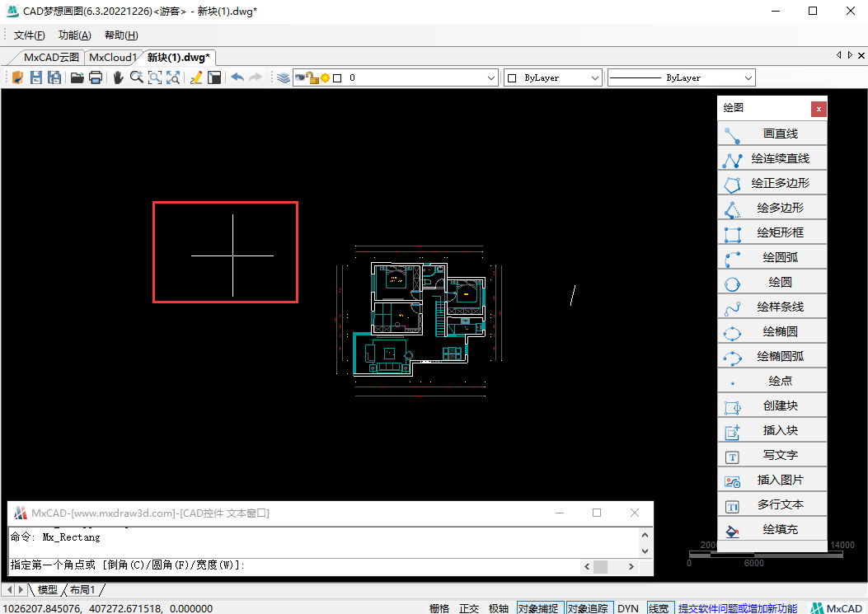868x614 pixels.
Task: Toggle layer 0 visibility eye icon
Action: (300, 77)
